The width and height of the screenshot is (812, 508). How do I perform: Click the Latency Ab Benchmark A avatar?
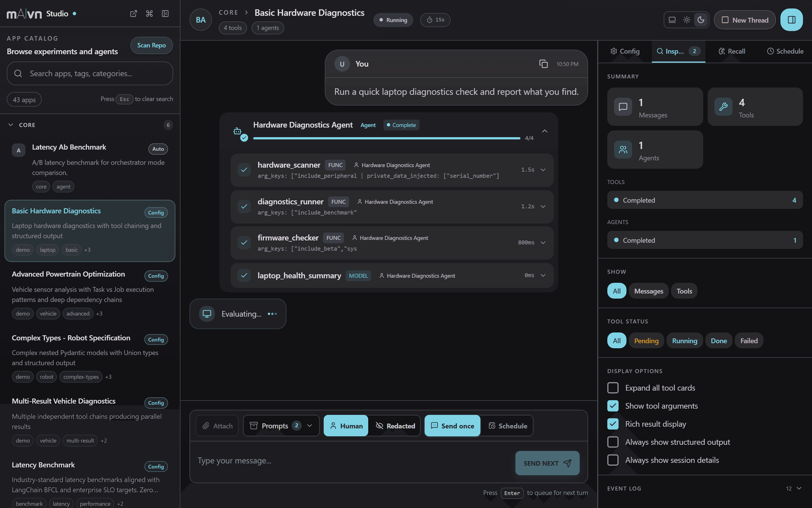click(x=18, y=150)
